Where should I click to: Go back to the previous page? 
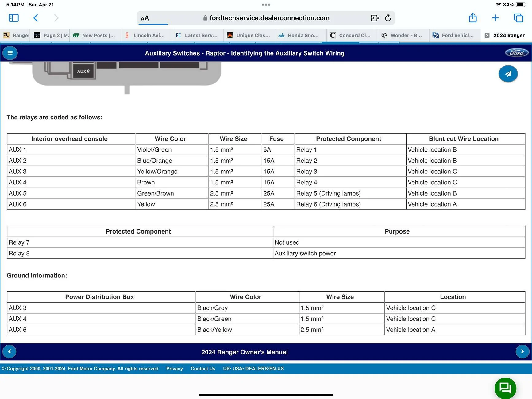[36, 18]
